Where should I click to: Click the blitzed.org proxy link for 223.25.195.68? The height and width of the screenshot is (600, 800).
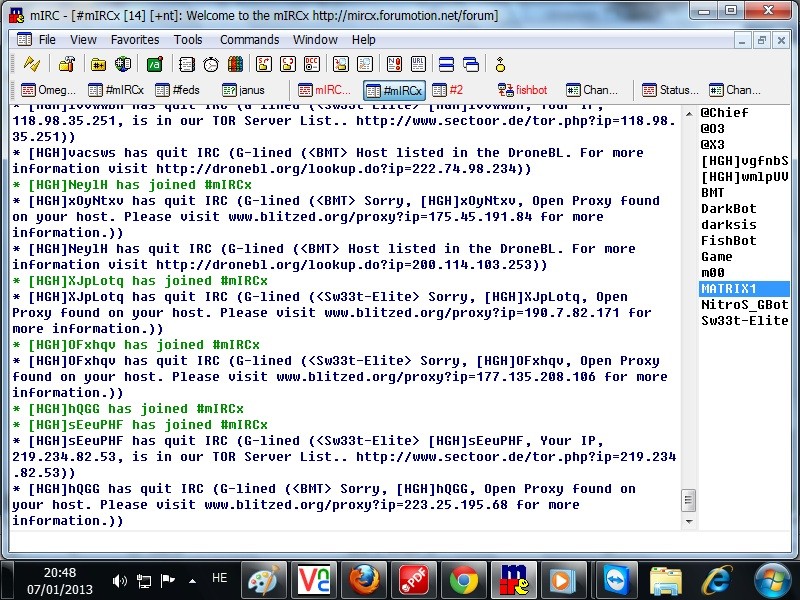click(356, 505)
